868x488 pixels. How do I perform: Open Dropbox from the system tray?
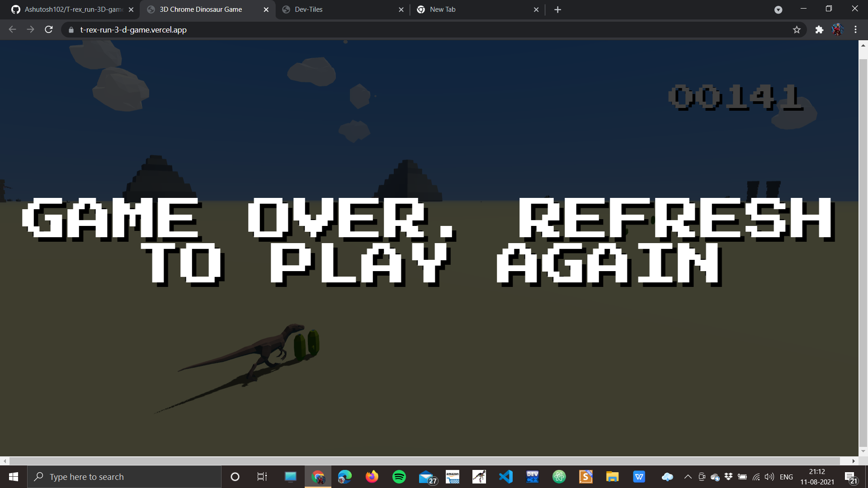[x=728, y=476]
